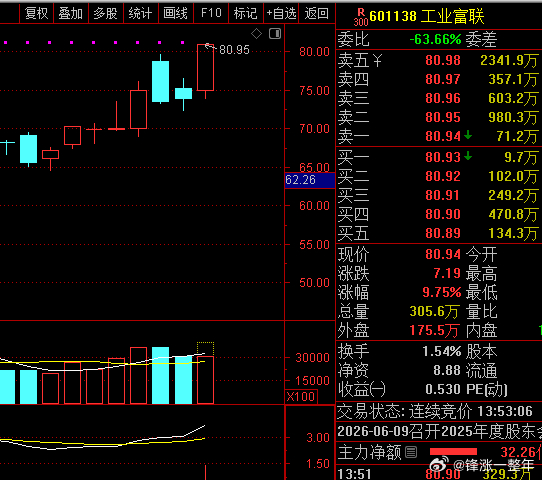Screen dimensions: 542x480
Task: Click stock title 601138 工业富联
Action: [427, 17]
